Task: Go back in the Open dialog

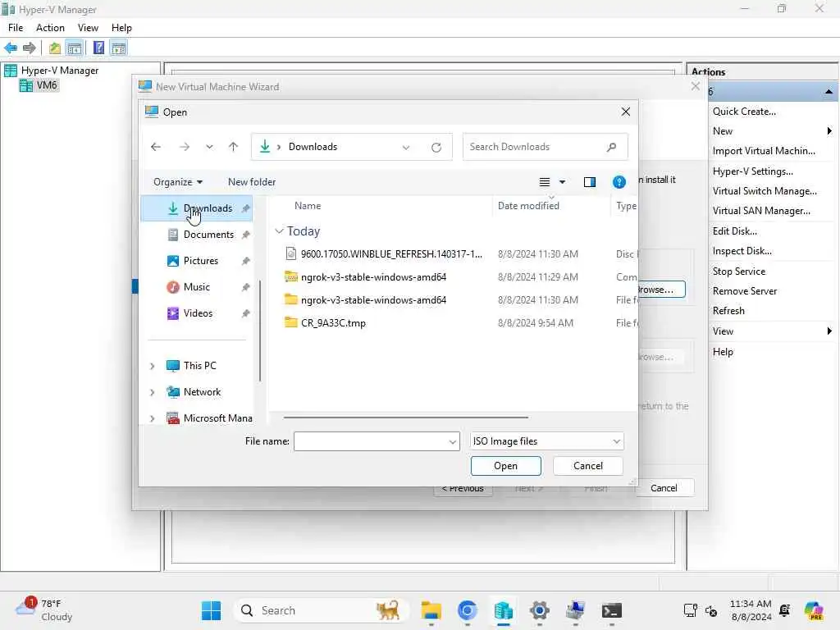Action: pos(156,147)
